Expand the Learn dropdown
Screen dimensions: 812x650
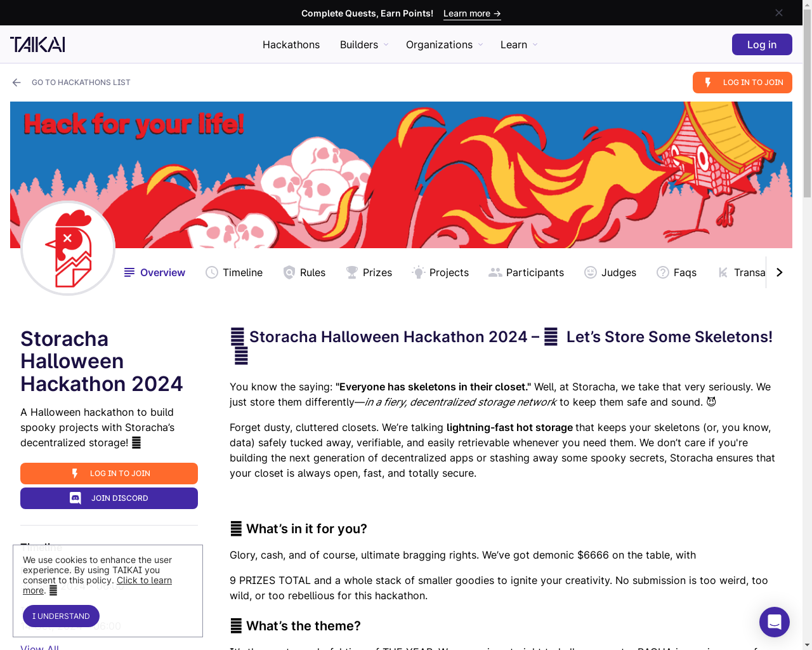519,44
